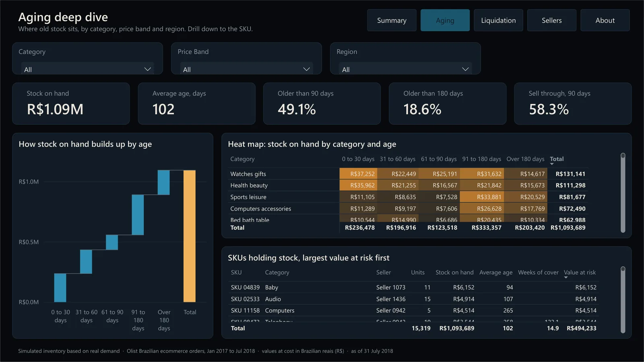Image resolution: width=644 pixels, height=362 pixels.
Task: Sort SKU table by Weeks of cover
Action: [538, 272]
